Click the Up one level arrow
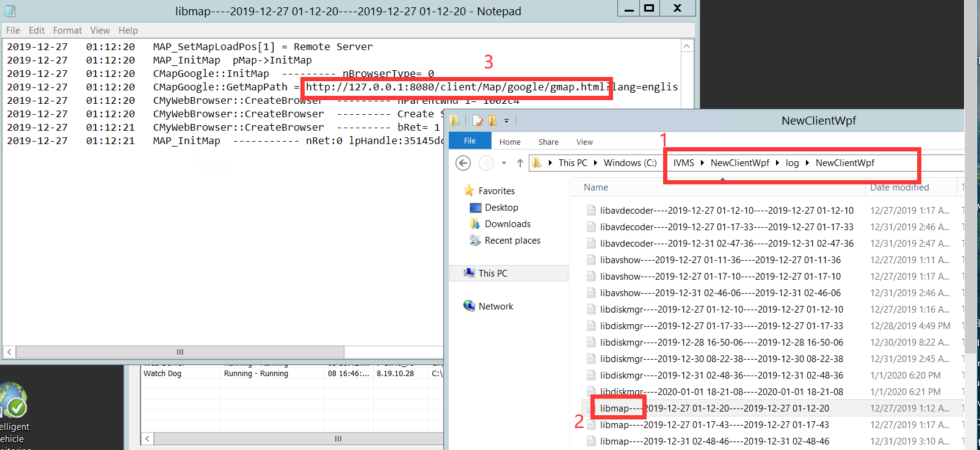 tap(520, 163)
